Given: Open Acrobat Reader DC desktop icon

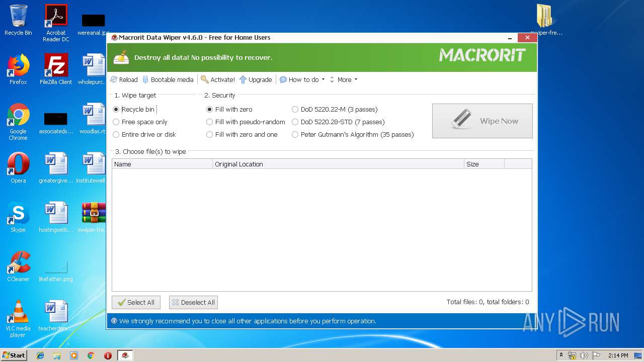Looking at the screenshot, I should (56, 23).
